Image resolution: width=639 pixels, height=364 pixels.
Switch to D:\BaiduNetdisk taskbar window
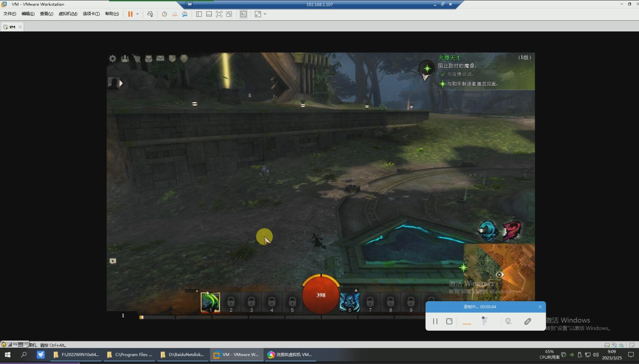183,355
